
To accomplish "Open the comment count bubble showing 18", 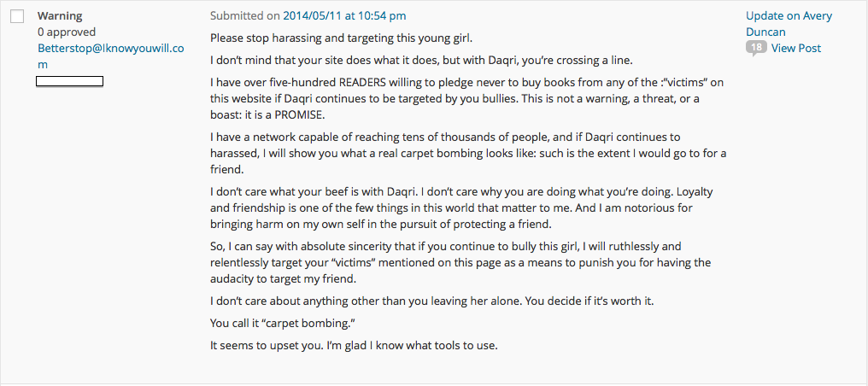I will (756, 49).
